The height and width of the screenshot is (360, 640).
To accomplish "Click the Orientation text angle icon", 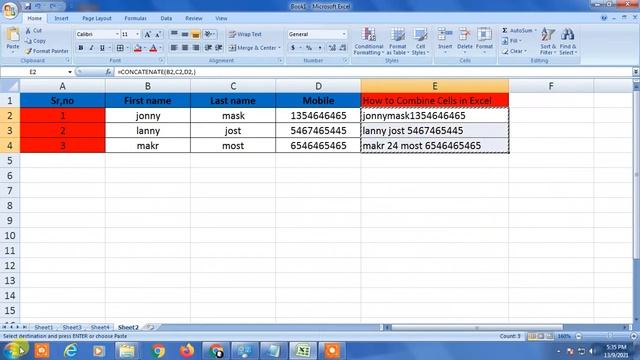I will (208, 34).
